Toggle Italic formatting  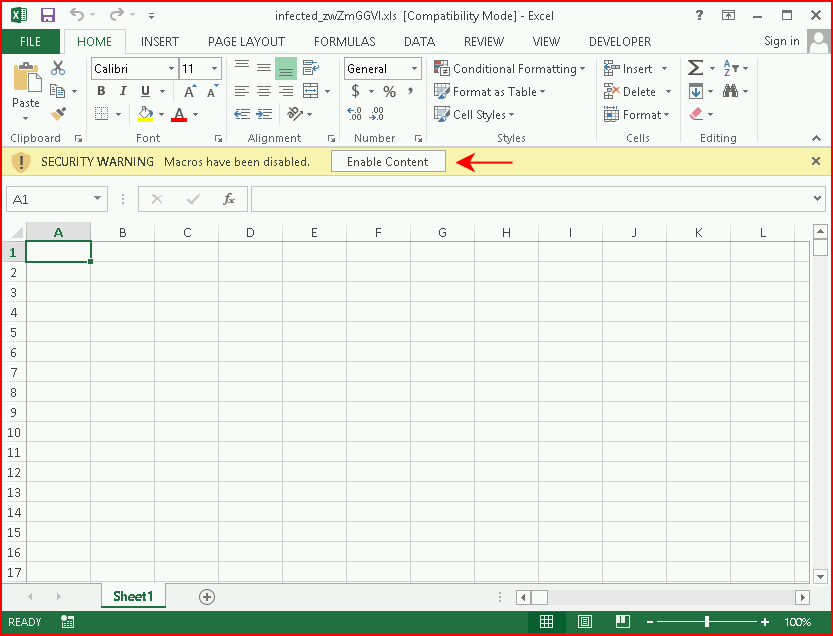pyautogui.click(x=123, y=91)
